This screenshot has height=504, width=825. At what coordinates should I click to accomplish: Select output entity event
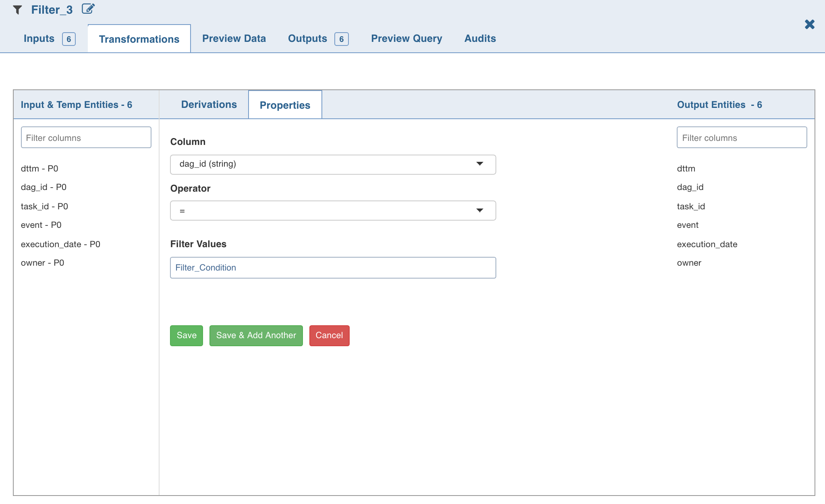click(688, 225)
